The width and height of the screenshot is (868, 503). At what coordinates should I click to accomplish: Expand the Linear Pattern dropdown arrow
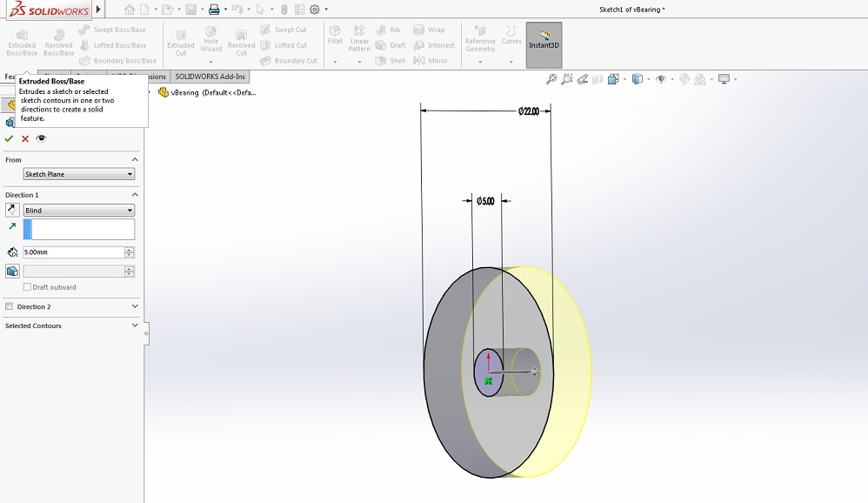[359, 62]
